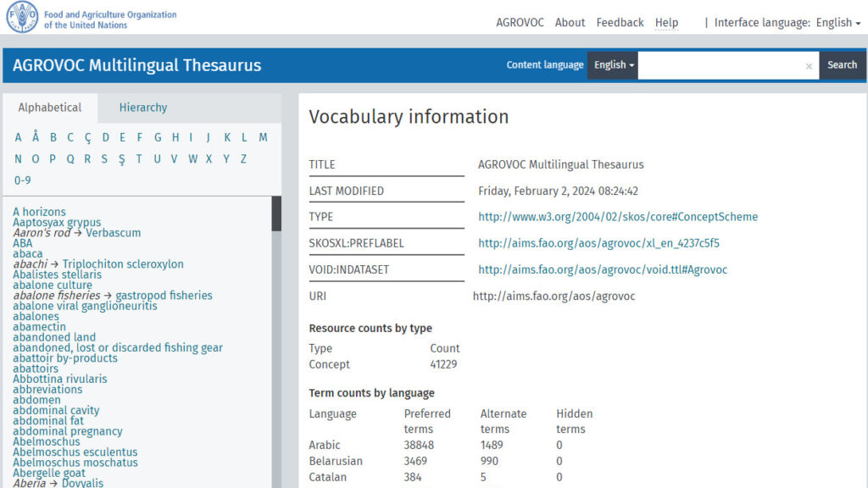
Task: Select letter D in the alphabet index
Action: [x=105, y=137]
